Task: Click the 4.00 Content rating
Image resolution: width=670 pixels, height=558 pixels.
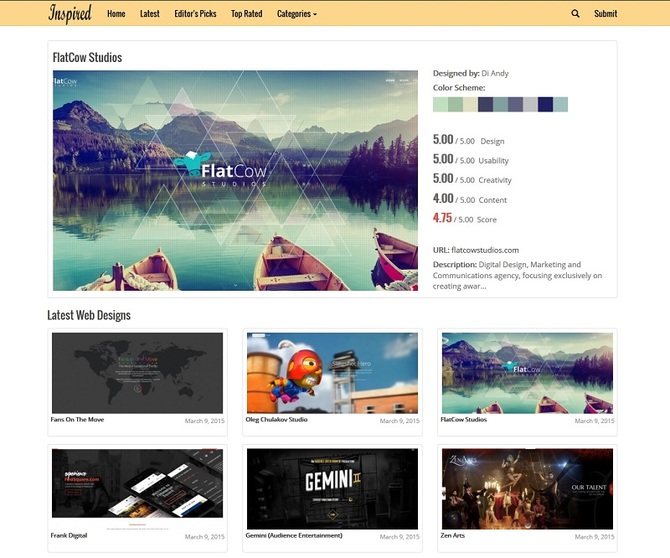Action: tap(470, 199)
